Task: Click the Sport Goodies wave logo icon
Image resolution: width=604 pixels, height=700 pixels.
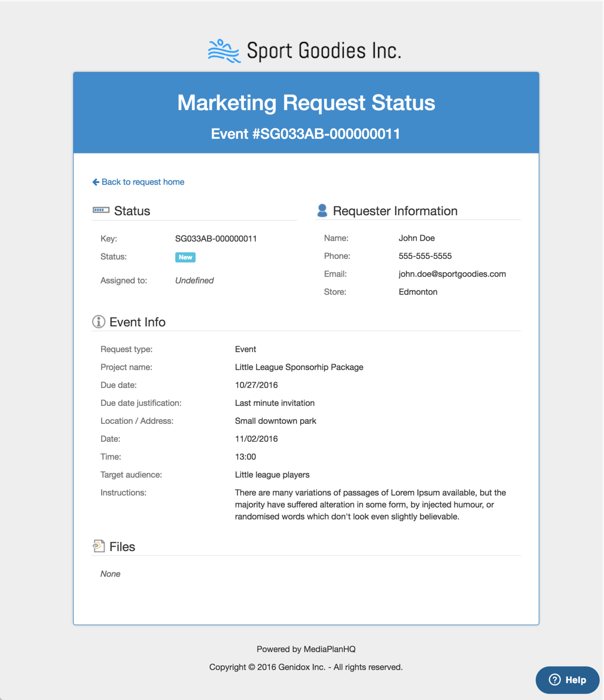Action: [224, 51]
